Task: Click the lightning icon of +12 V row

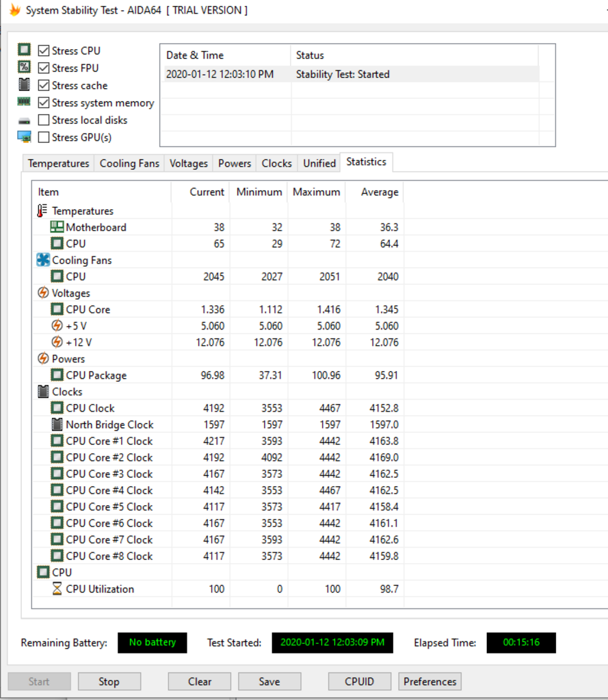Action: pos(57,342)
